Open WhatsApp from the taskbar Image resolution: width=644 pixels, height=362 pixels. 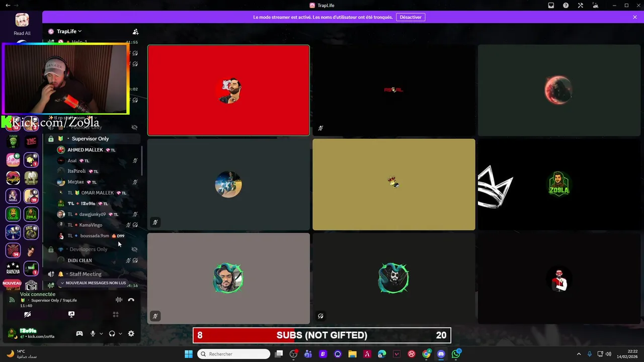456,354
